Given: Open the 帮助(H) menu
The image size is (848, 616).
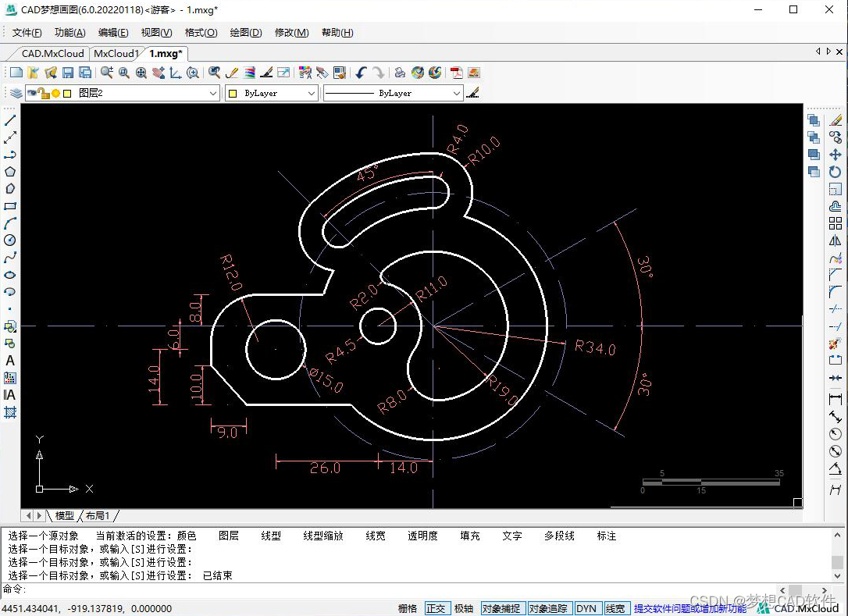Looking at the screenshot, I should pyautogui.click(x=337, y=33).
